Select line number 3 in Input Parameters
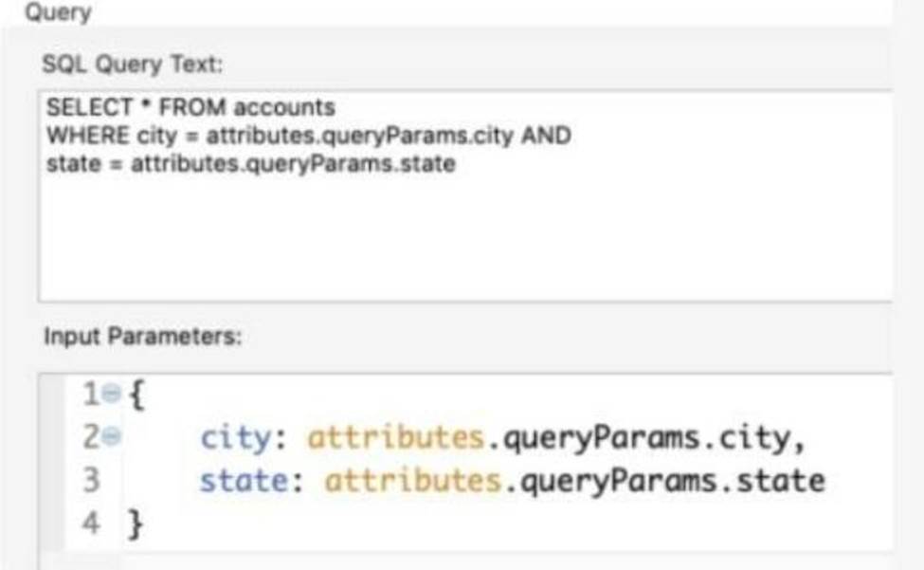Viewport: 924px width, 570px height. click(91, 481)
